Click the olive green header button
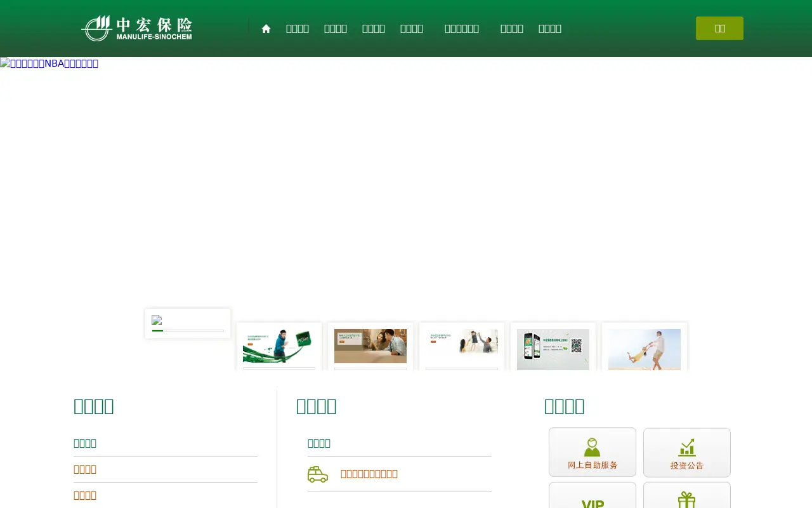The width and height of the screenshot is (812, 508). 719,28
